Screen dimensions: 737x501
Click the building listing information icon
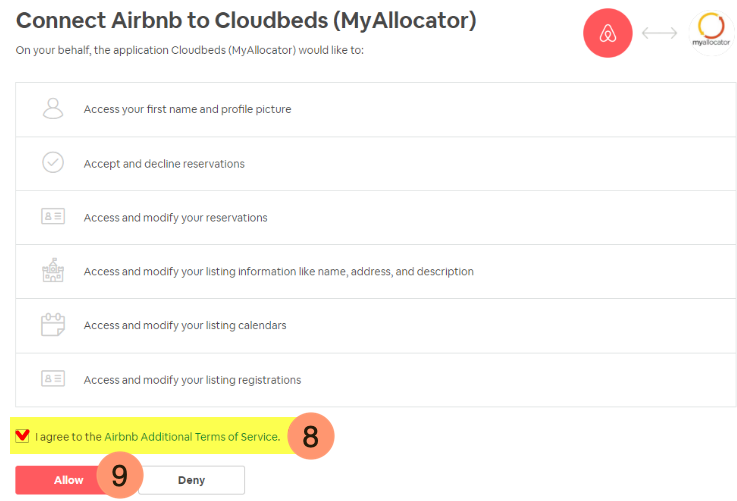[x=53, y=271]
